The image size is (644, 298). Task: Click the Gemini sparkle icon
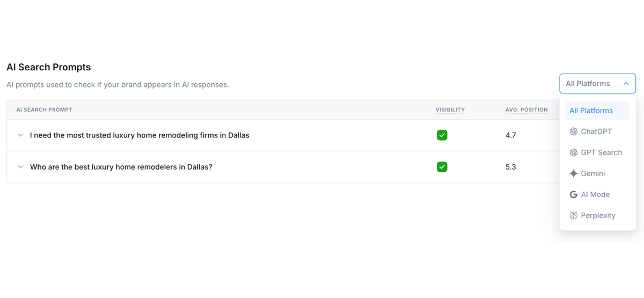(x=573, y=173)
